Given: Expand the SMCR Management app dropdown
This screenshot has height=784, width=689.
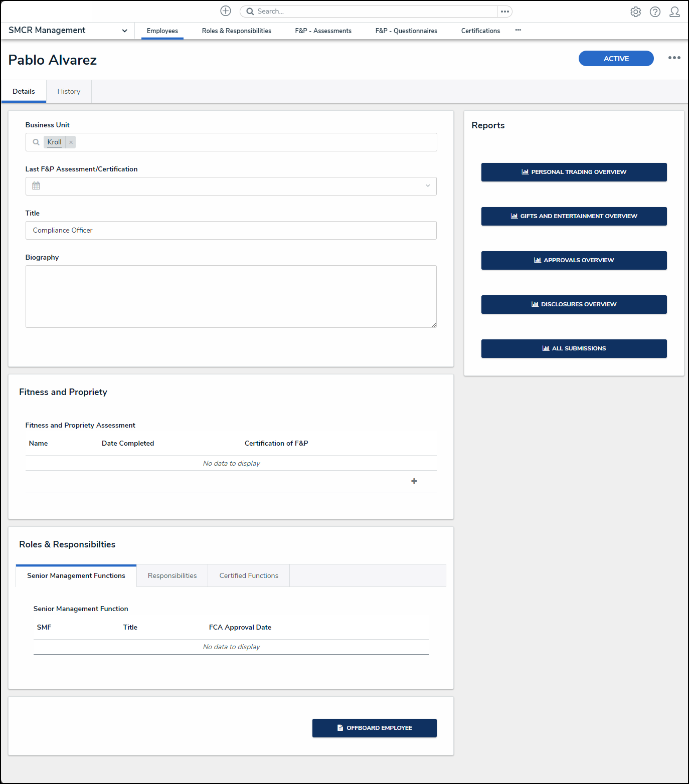Looking at the screenshot, I should coord(124,31).
